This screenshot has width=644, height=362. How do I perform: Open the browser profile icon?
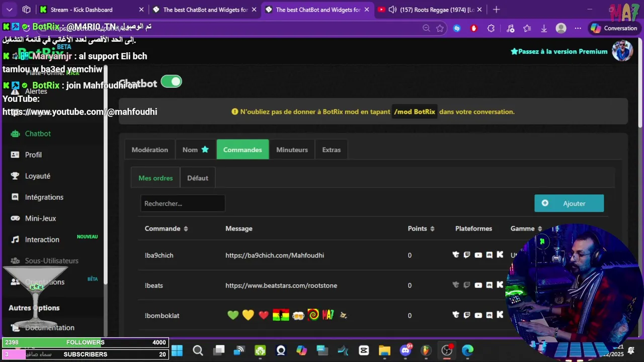point(561,28)
